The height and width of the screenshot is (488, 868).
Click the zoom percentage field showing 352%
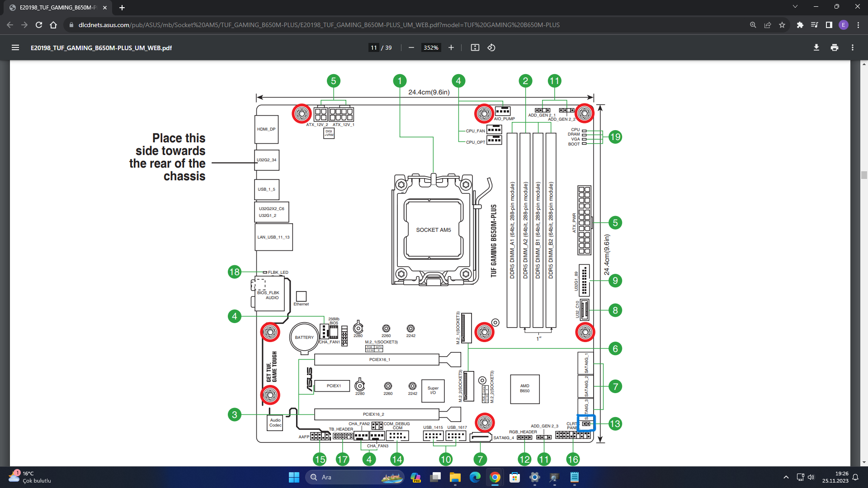(431, 47)
